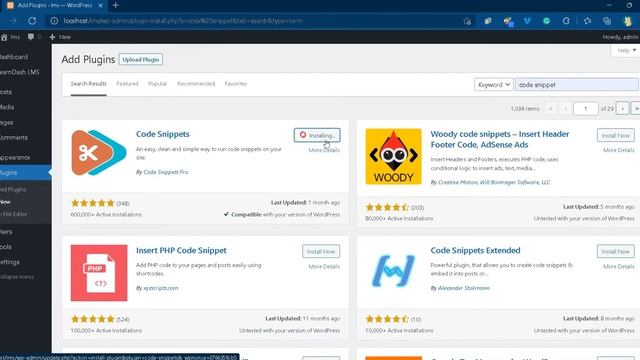Open Tools in the sidebar
This screenshot has height=360, width=640.
coord(6,247)
